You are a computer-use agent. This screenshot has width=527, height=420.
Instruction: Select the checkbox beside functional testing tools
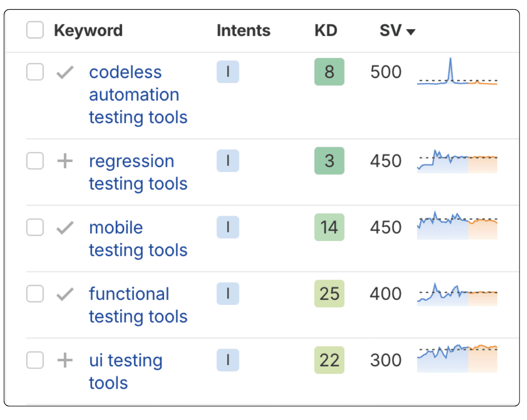coord(35,294)
